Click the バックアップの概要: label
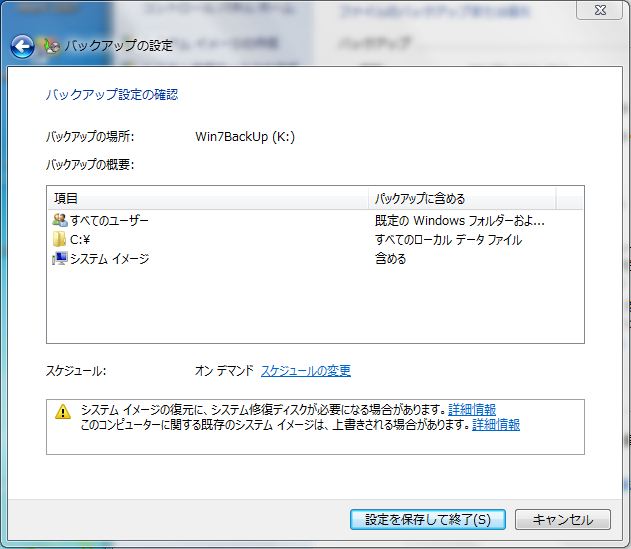Screen dimensions: 631x549 pyautogui.click(x=90, y=165)
